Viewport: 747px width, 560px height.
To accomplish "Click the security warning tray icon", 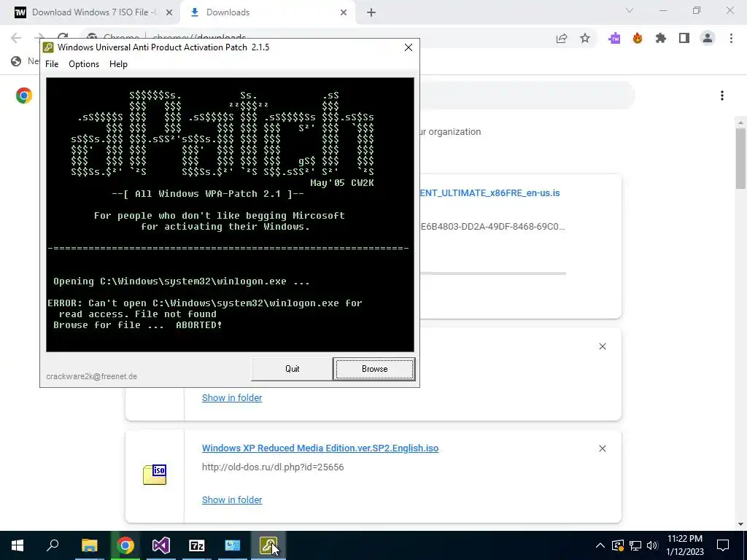I will [x=618, y=545].
